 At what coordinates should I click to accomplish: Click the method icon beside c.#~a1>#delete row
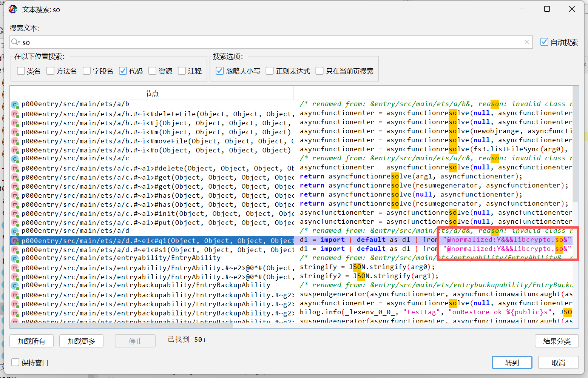coord(15,168)
